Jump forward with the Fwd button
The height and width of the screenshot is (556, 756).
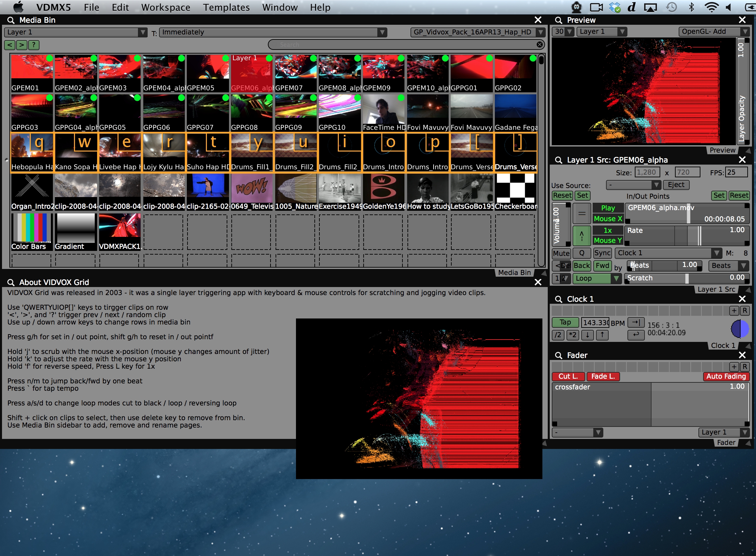[x=602, y=266]
